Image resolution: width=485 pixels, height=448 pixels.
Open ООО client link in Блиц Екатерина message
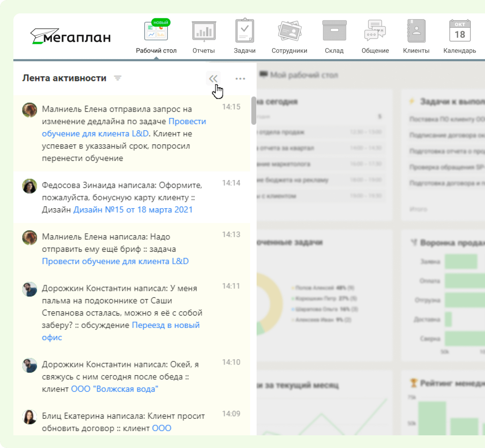[161, 428]
